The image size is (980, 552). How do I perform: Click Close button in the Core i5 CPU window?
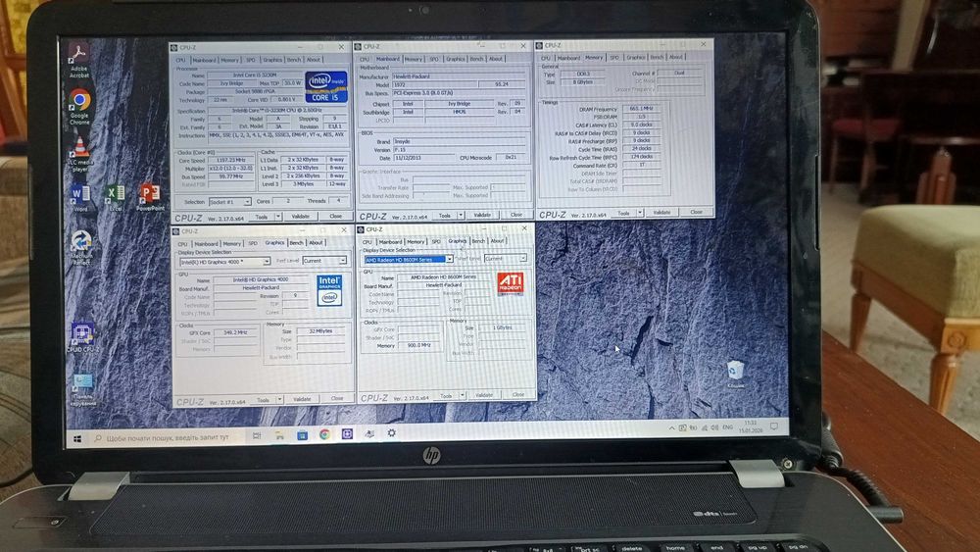click(x=335, y=217)
